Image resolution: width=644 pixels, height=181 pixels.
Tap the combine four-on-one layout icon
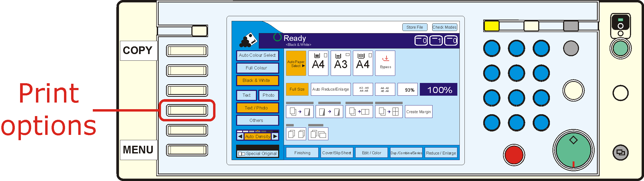(389, 112)
